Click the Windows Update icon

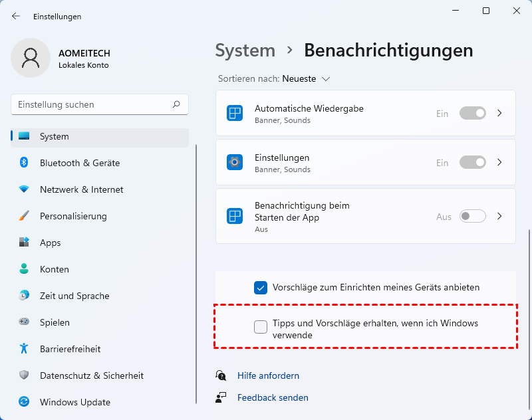click(x=24, y=402)
